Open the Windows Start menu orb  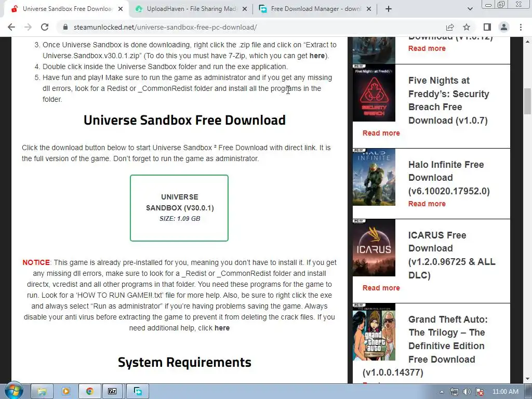coord(14,391)
